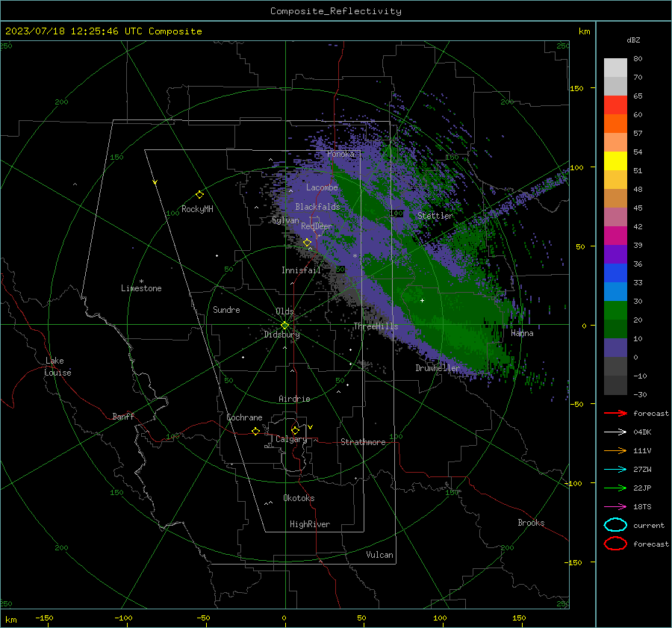Select the Lake Louise label
The image size is (672, 628).
[x=57, y=367]
